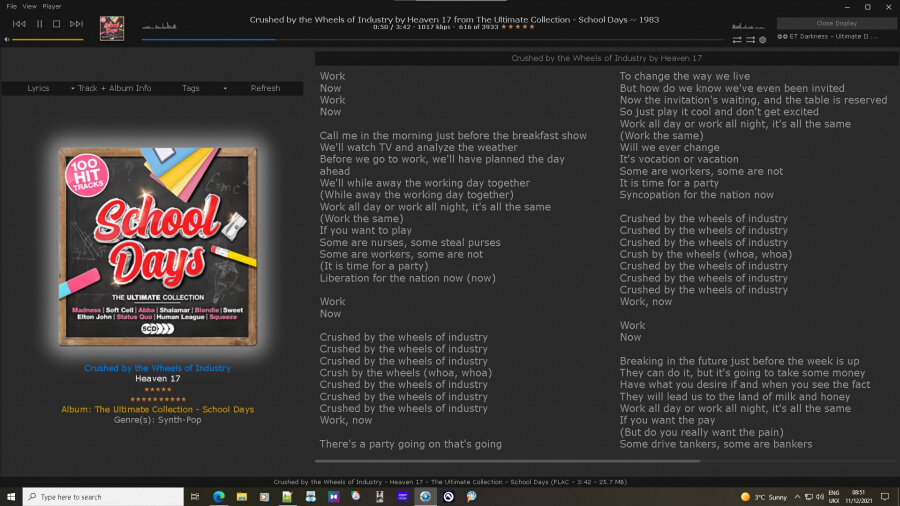Click the longer orange star row
The image size is (900, 506).
158,399
